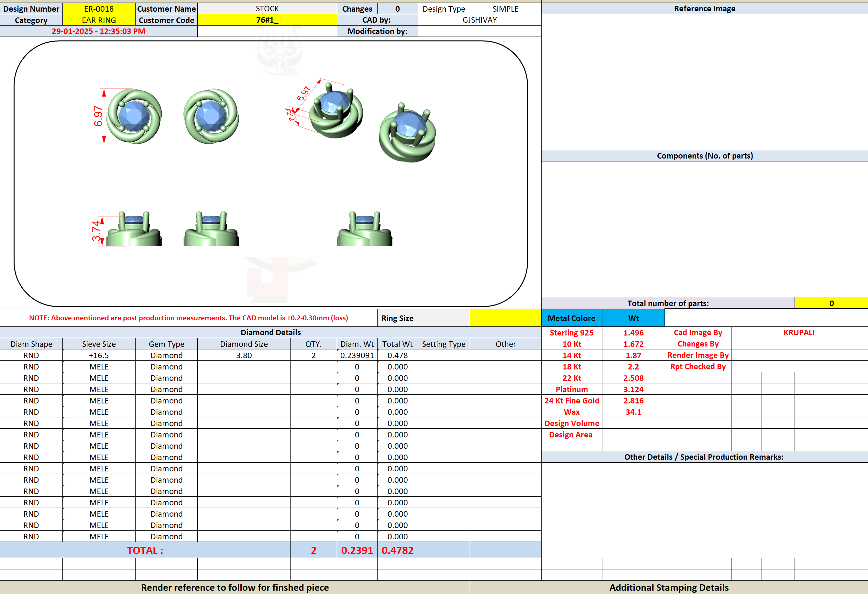
Task: Click the Reference Image header
Action: click(704, 9)
